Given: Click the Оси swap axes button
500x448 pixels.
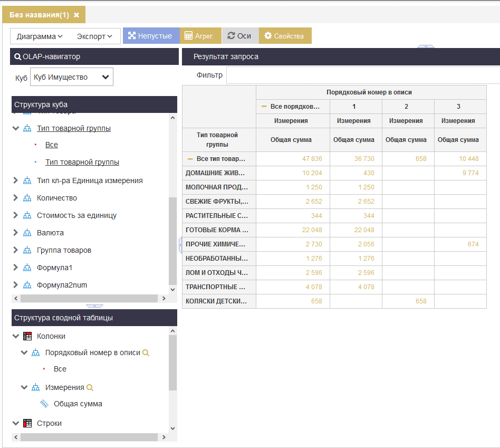Looking at the screenshot, I should [x=241, y=36].
